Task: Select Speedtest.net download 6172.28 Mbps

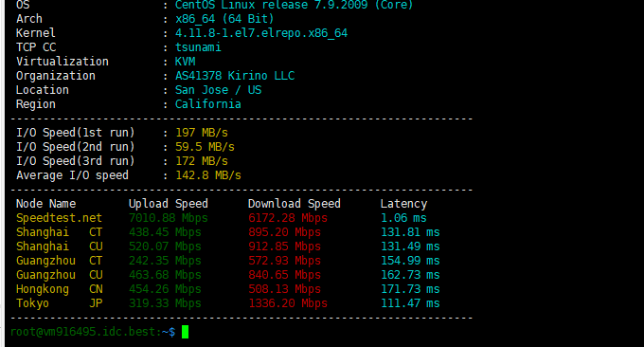Action: pos(288,218)
